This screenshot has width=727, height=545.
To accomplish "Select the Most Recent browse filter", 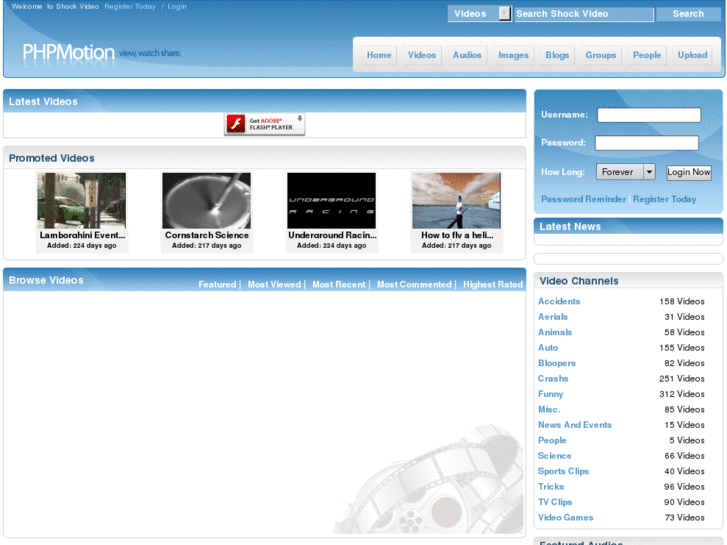I will click(x=338, y=284).
